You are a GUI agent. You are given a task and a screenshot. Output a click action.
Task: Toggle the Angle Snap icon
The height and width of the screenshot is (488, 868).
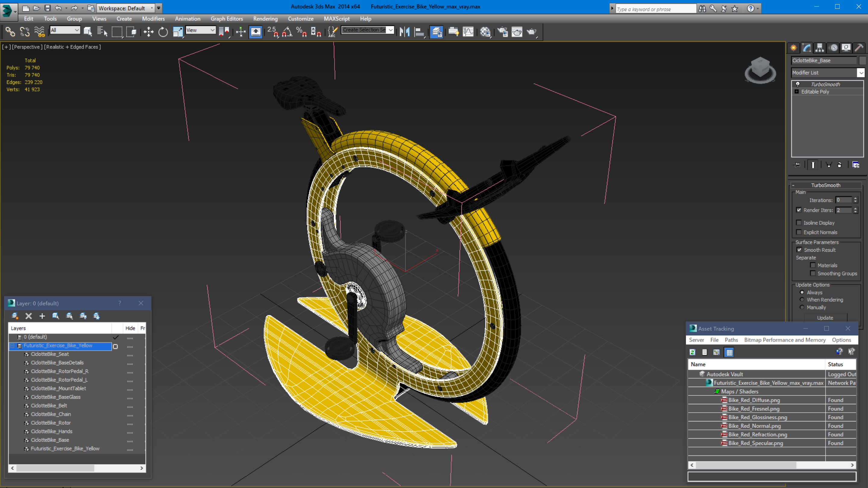point(287,32)
